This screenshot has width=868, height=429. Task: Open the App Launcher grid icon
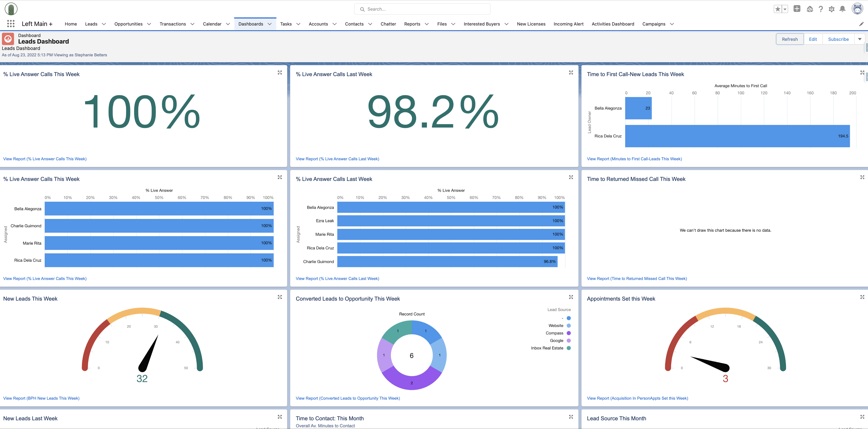pyautogui.click(x=11, y=24)
